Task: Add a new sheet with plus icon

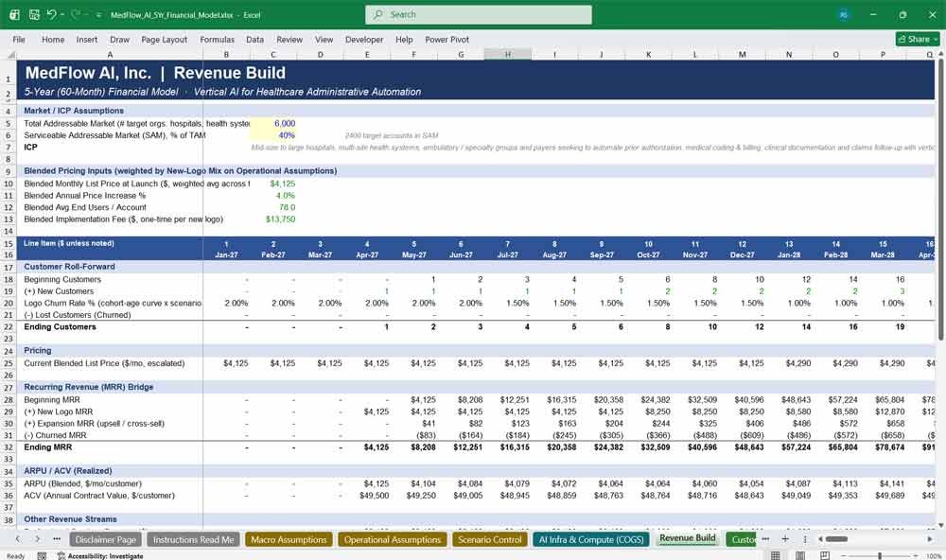Action: [785, 539]
